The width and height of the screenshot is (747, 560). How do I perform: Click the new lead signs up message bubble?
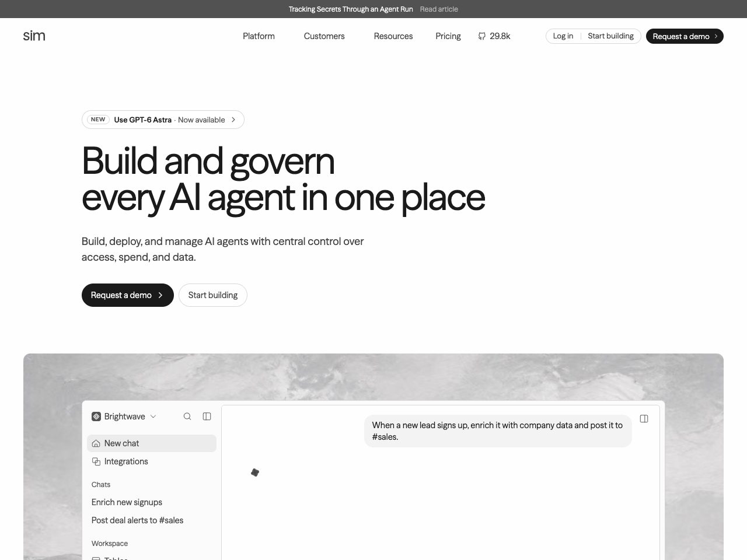click(498, 431)
